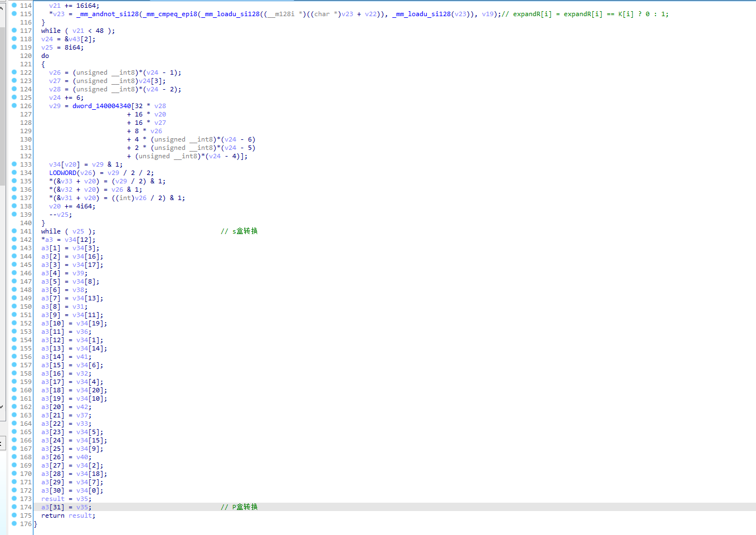The height and width of the screenshot is (535, 756).
Task: Click the breakpoint dot for line 123
Action: click(x=14, y=81)
